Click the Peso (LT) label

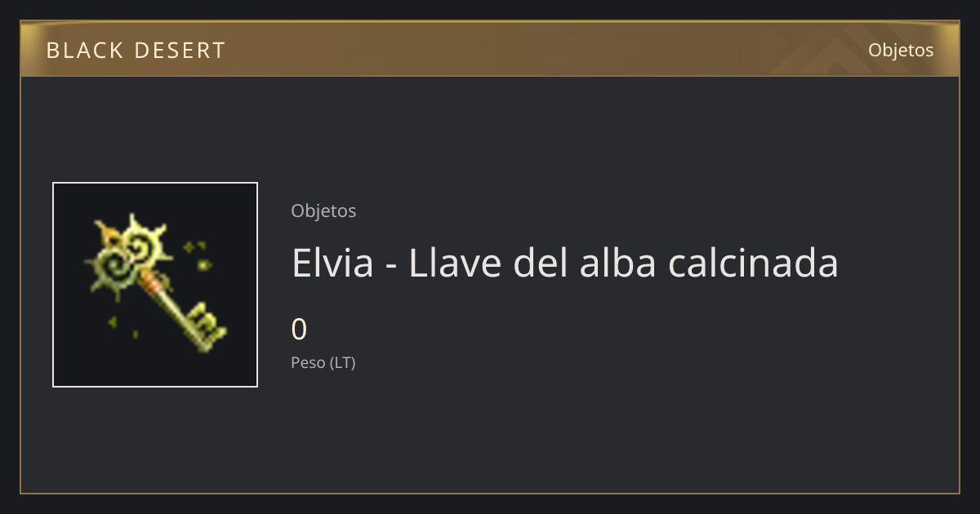coord(323,363)
